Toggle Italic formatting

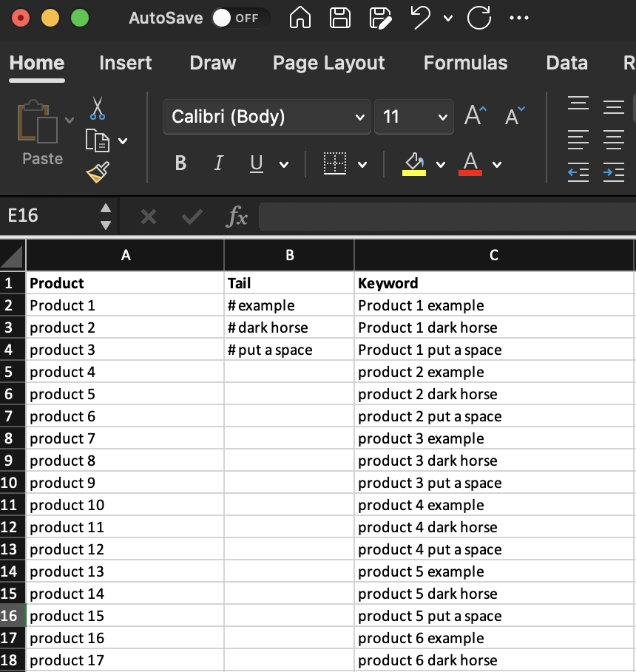(218, 163)
